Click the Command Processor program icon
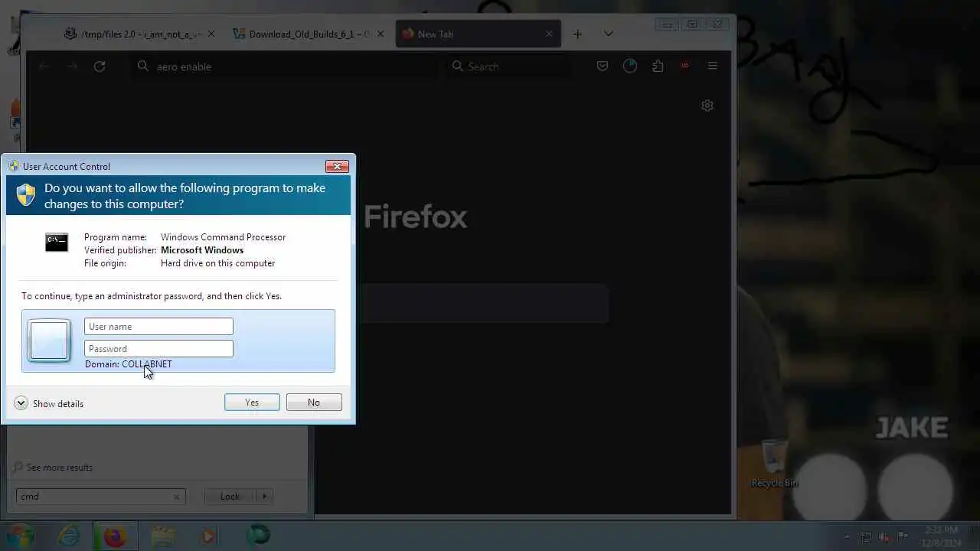The image size is (980, 551). coord(57,243)
